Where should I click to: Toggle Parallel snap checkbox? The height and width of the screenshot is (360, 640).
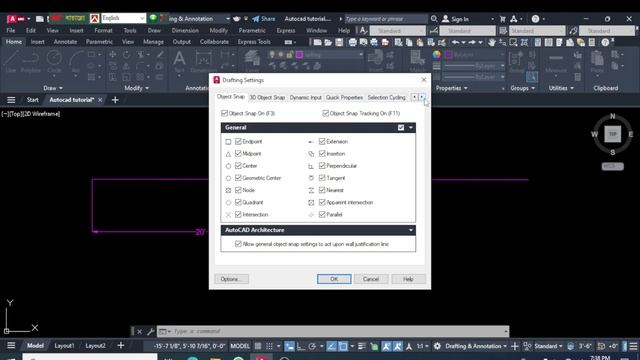click(x=322, y=215)
